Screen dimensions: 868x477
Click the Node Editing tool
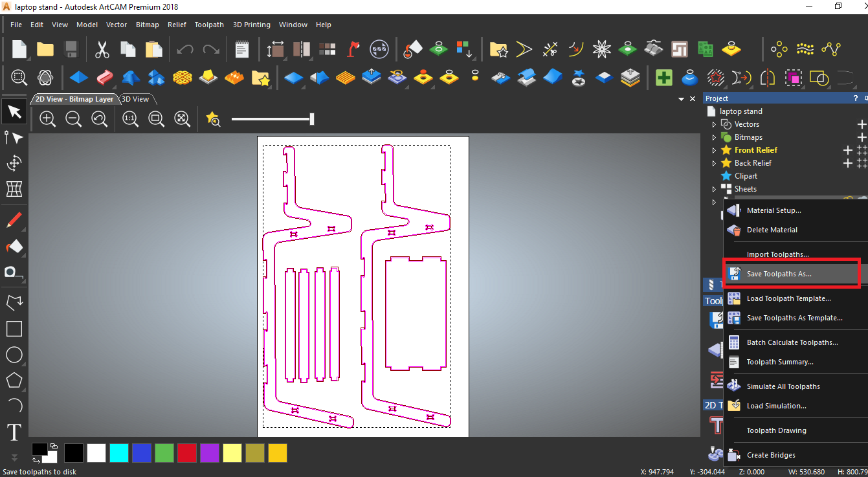pyautogui.click(x=14, y=137)
